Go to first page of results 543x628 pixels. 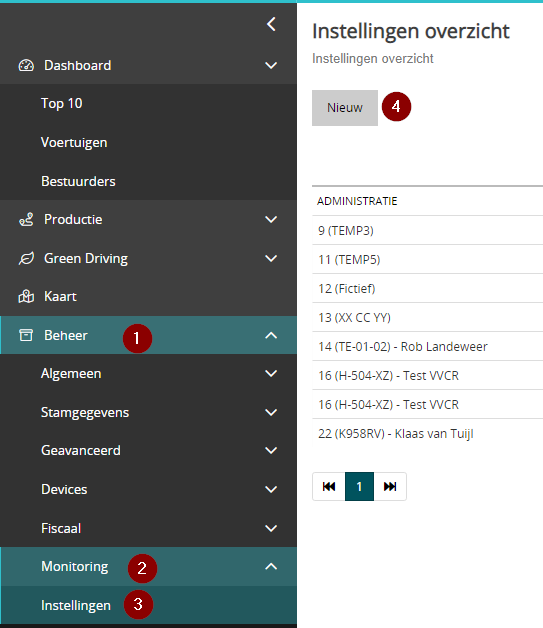329,486
